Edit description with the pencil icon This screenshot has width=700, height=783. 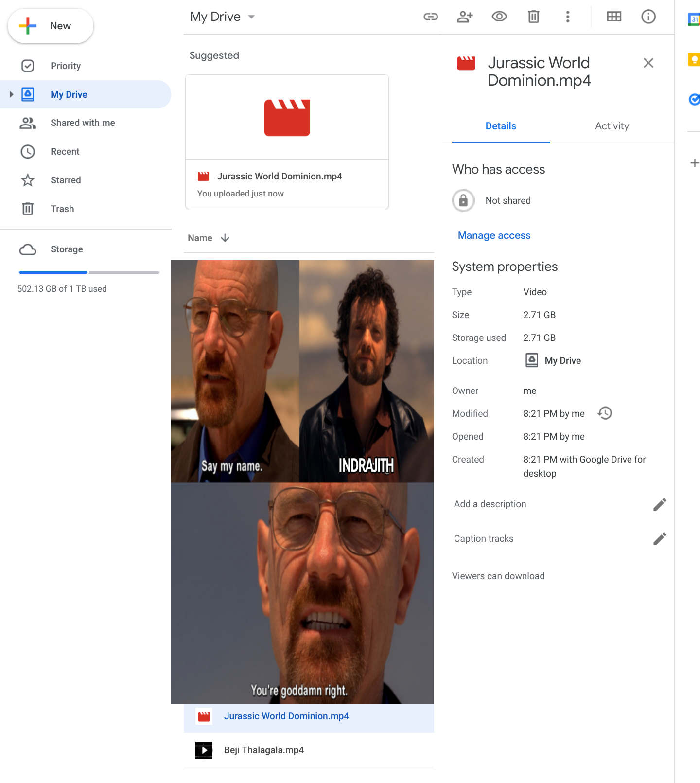pos(660,505)
